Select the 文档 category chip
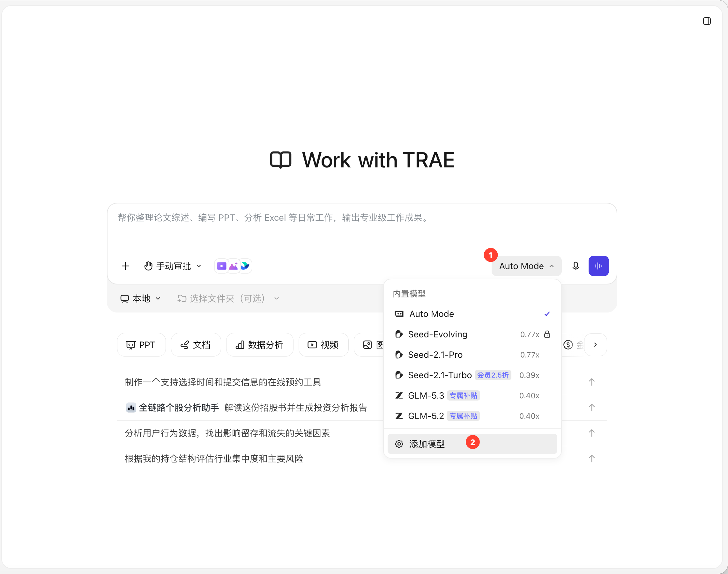Viewport: 728px width, 574px height. [x=196, y=345]
